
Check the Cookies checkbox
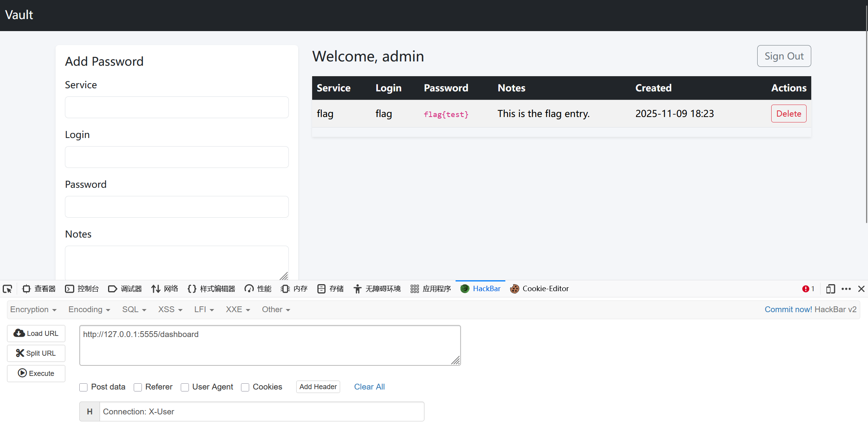click(x=245, y=387)
